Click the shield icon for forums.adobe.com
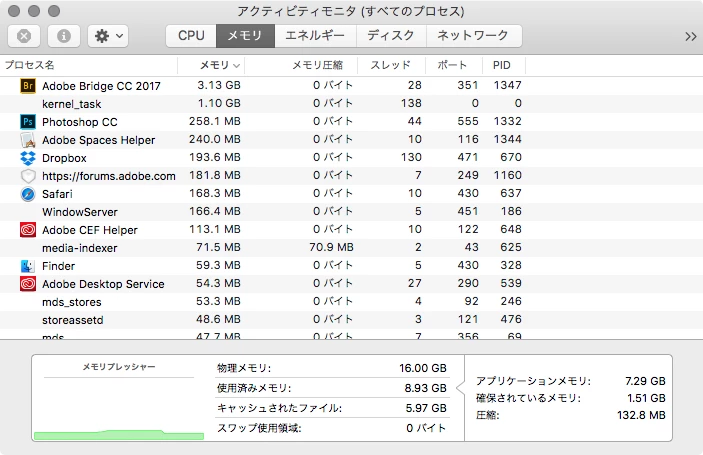 click(x=28, y=176)
